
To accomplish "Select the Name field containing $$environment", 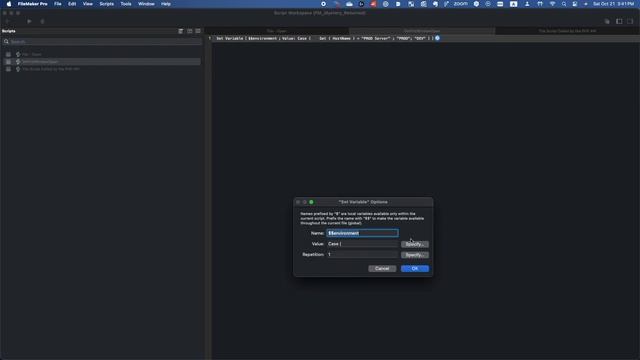I will (362, 233).
